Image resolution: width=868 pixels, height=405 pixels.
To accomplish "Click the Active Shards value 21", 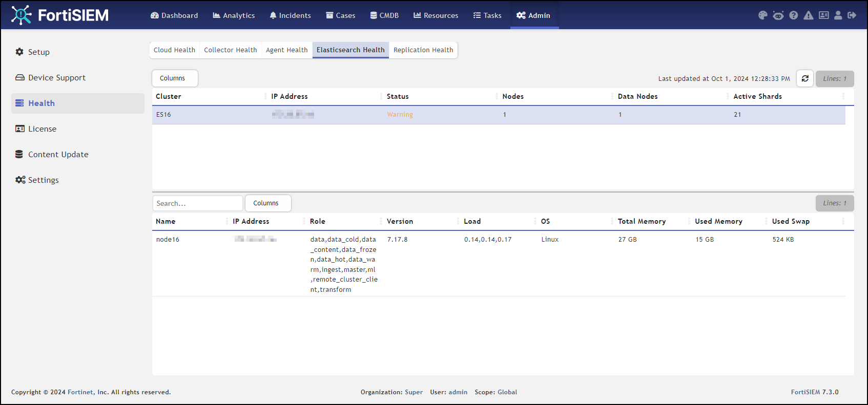I will (x=737, y=115).
